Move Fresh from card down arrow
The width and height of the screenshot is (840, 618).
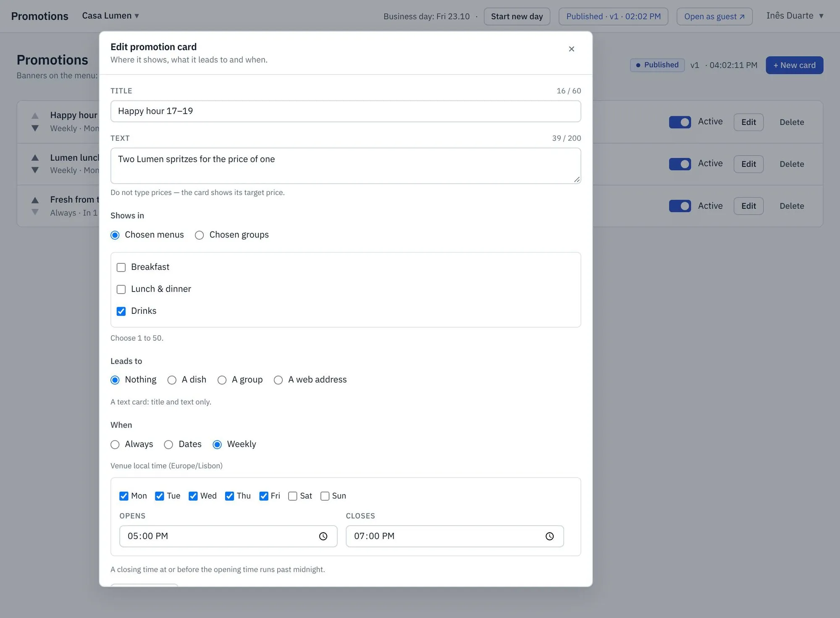(x=35, y=212)
